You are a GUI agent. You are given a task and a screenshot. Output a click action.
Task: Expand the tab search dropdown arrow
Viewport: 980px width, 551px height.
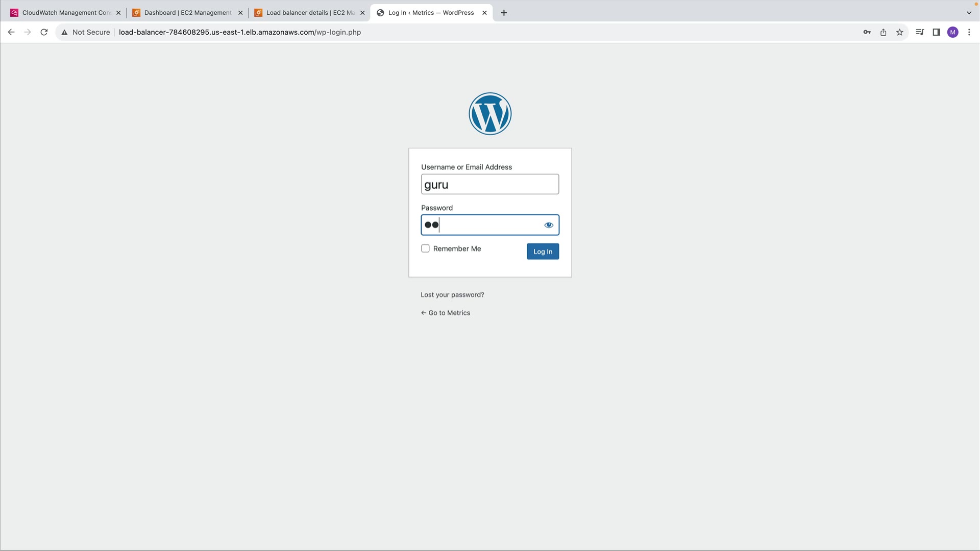click(x=969, y=13)
